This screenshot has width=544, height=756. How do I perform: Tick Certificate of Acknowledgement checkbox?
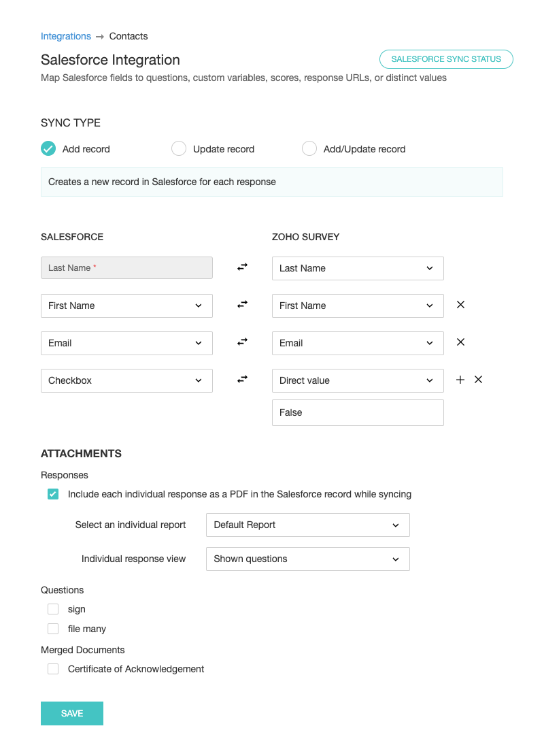click(53, 669)
